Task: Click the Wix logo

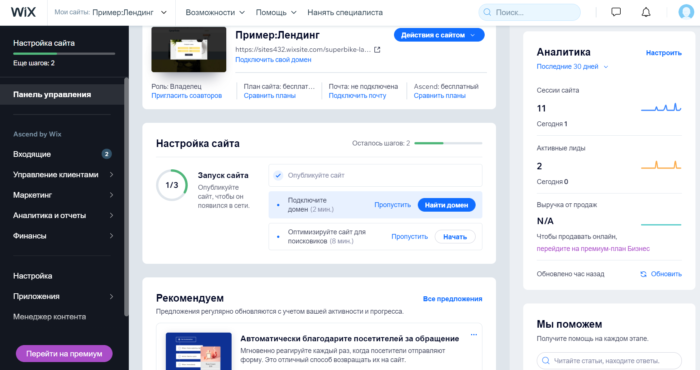Action: coord(23,12)
